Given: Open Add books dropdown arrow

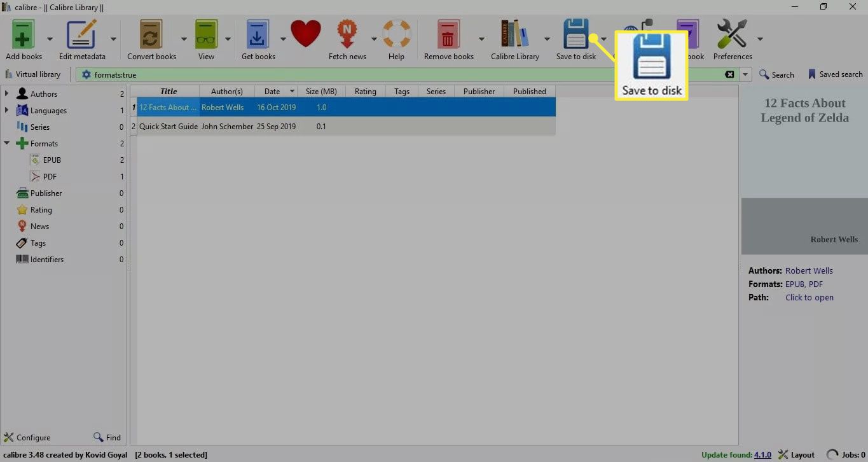Looking at the screenshot, I should click(51, 39).
